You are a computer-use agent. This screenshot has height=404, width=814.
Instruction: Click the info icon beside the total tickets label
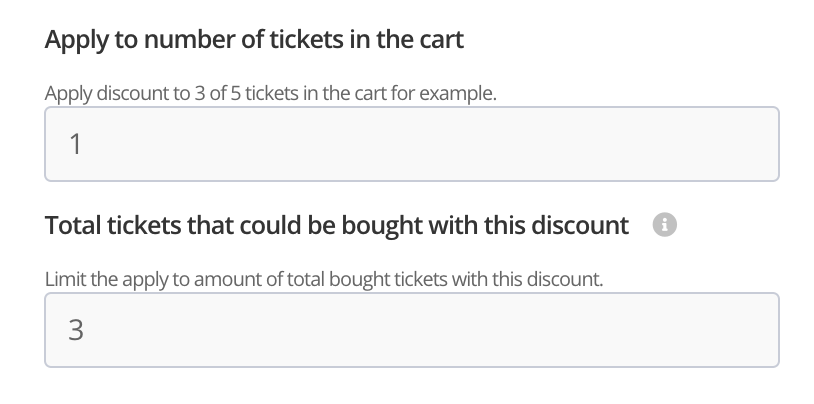(664, 226)
